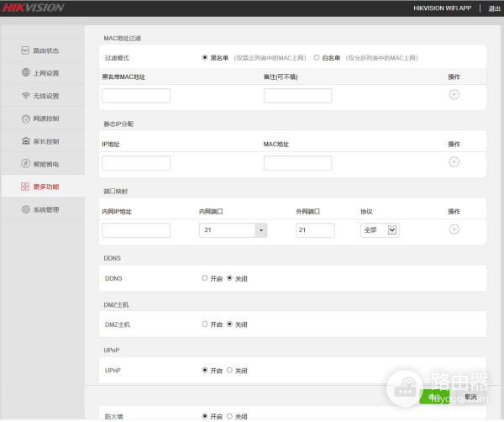Screen dimensions: 504x422
Task: Enable UPnP with 开启 radio
Action: point(205,370)
